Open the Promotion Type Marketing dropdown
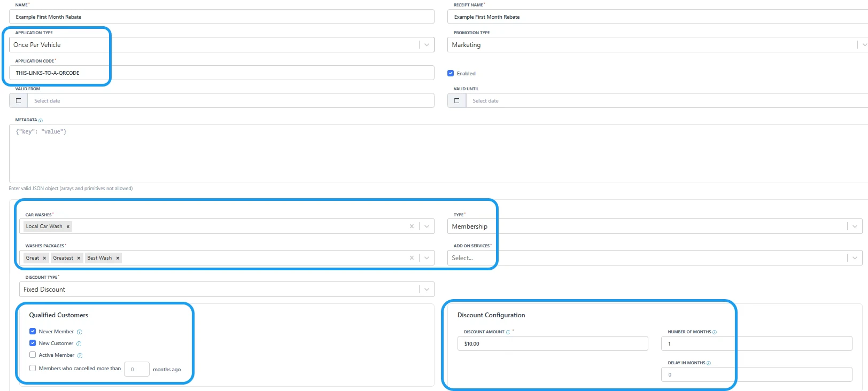The height and width of the screenshot is (391, 868). (x=657, y=45)
